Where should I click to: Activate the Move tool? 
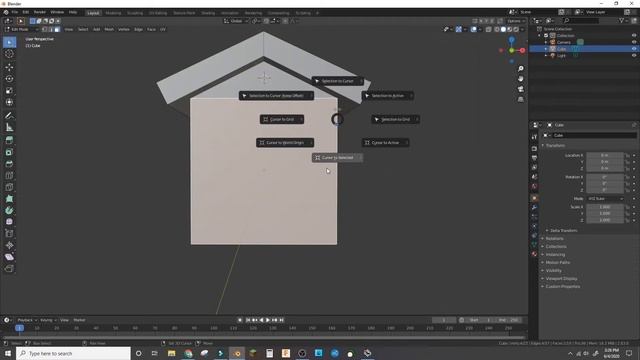pos(9,67)
